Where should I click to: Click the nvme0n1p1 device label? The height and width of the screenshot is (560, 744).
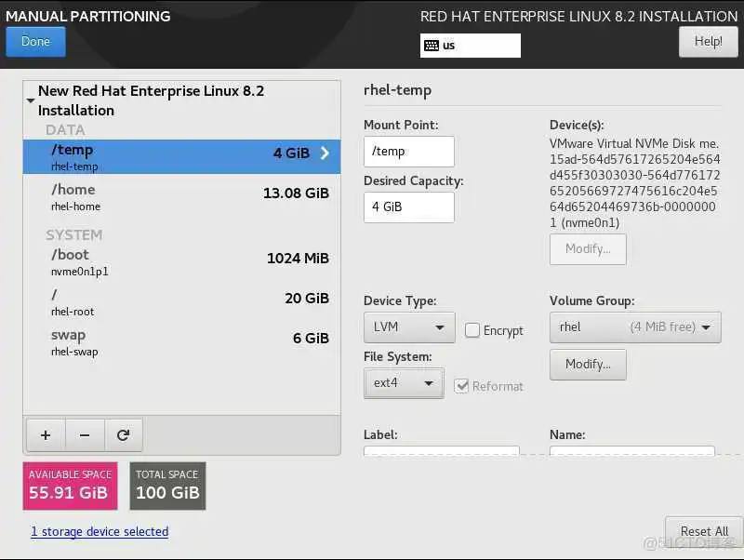[x=80, y=272]
